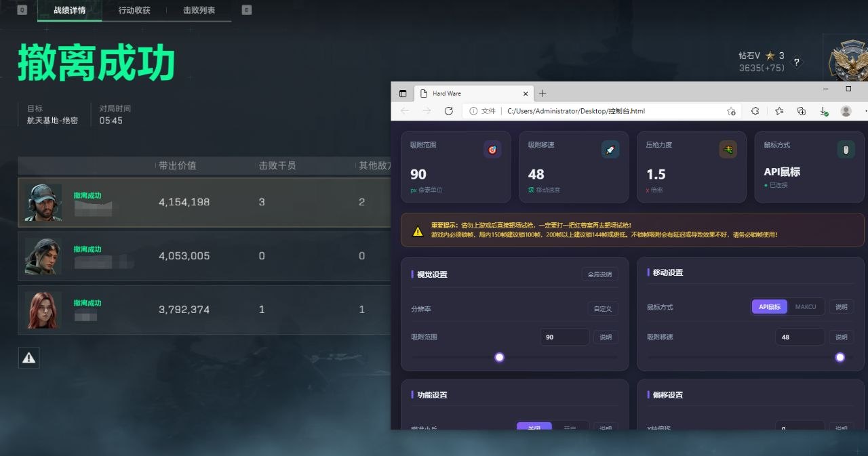Select API鼠标 mouse mode toggle
Viewport: 868px width, 456px height.
769,307
